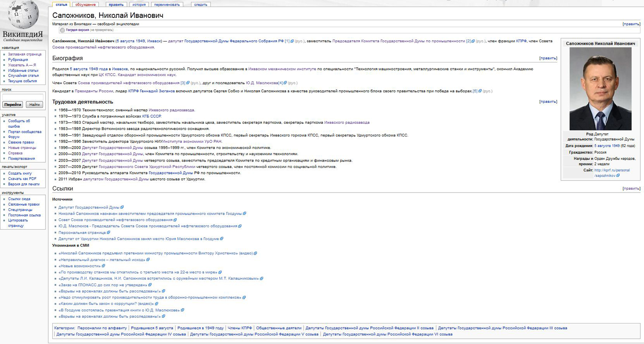Click the current version status icon

coord(62,30)
